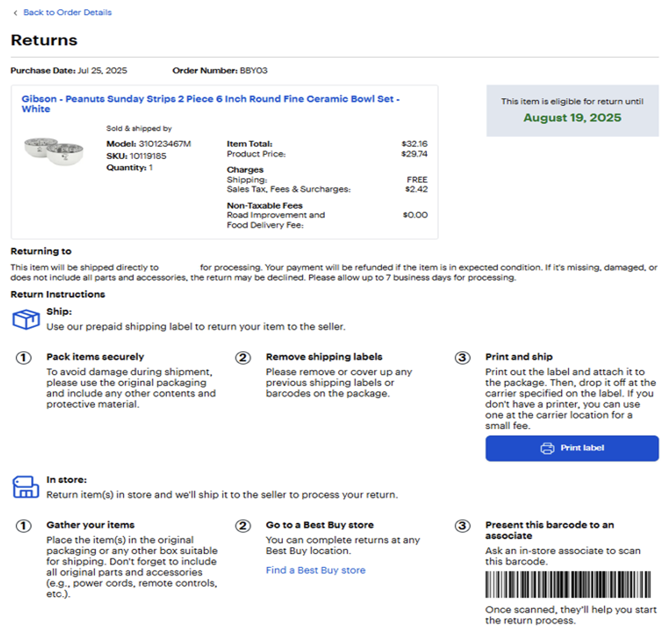Screen dimensions: 671x644
Task: Click the product price $29.74
Action: [x=414, y=154]
